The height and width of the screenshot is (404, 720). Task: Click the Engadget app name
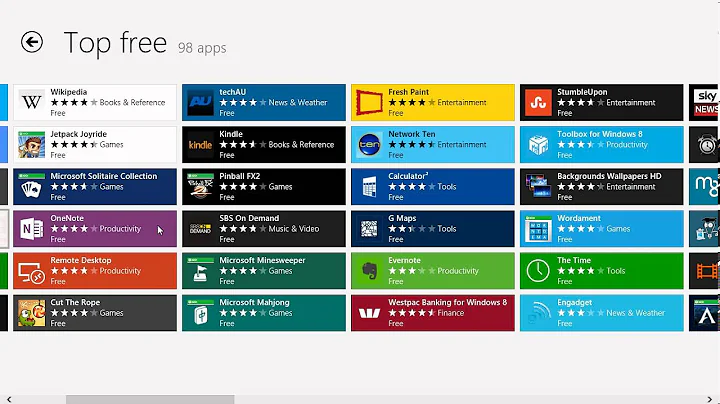[x=574, y=303]
